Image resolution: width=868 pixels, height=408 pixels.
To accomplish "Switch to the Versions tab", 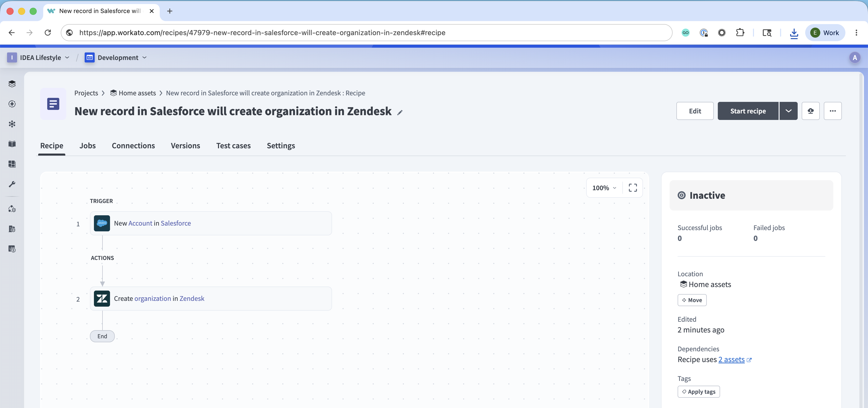I will click(x=185, y=146).
